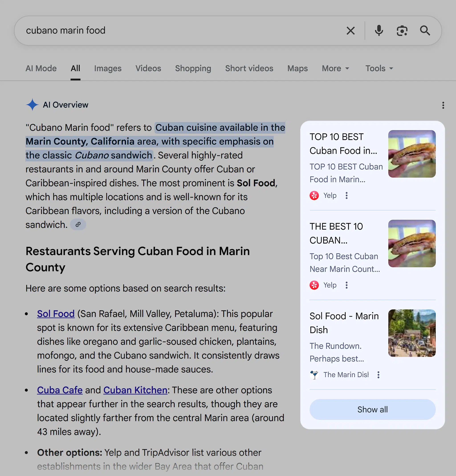Image resolution: width=456 pixels, height=476 pixels.
Task: Switch to Images tab
Action: pyautogui.click(x=108, y=69)
